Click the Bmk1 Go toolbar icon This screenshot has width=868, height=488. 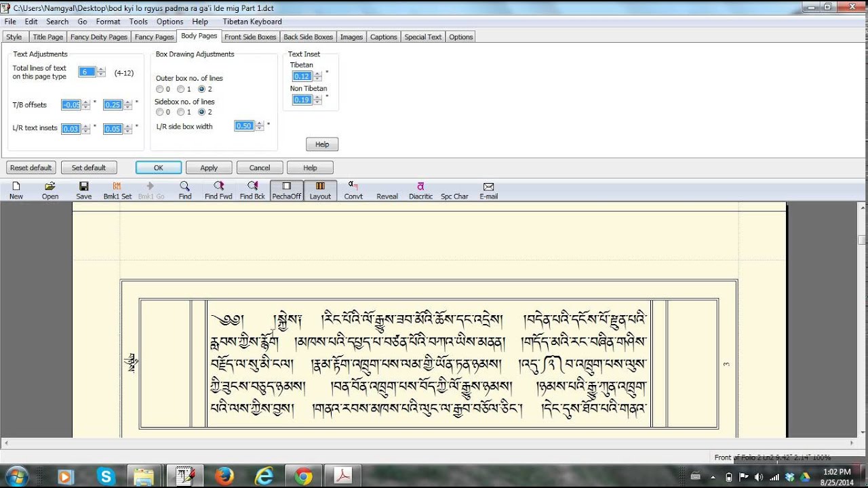click(151, 190)
